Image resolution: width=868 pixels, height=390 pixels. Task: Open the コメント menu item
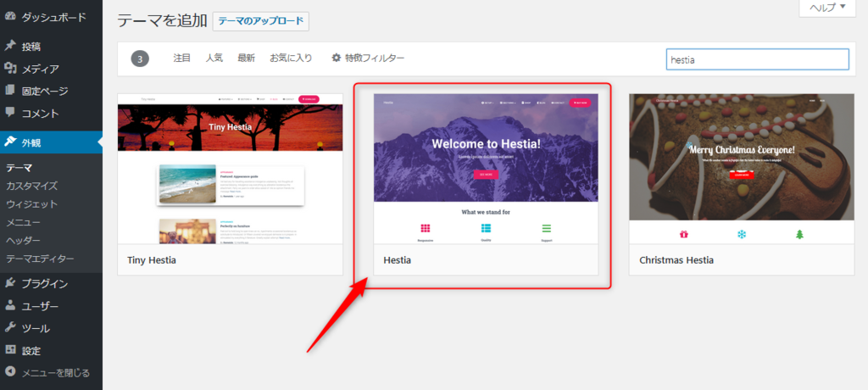[x=51, y=113]
